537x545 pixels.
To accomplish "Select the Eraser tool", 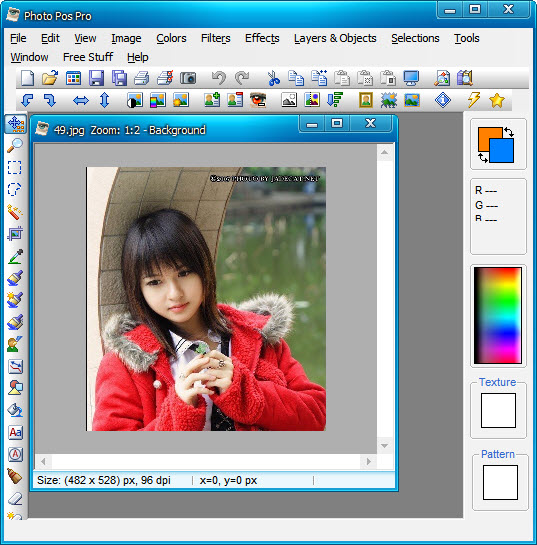I will 15,499.
